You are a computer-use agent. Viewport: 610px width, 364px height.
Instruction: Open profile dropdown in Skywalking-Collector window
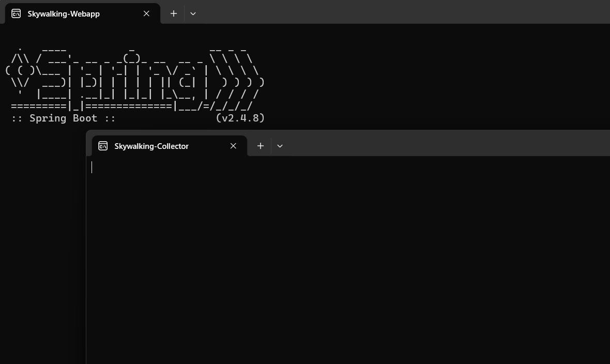pos(280,146)
